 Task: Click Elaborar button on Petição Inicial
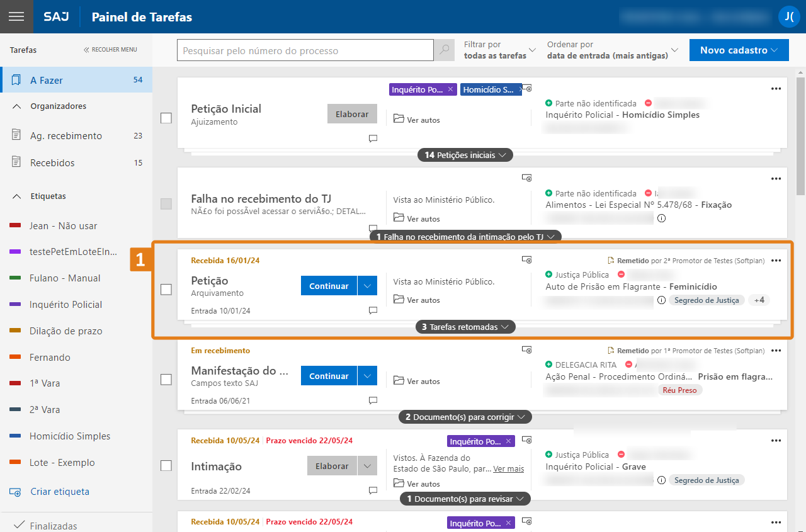pyautogui.click(x=352, y=114)
